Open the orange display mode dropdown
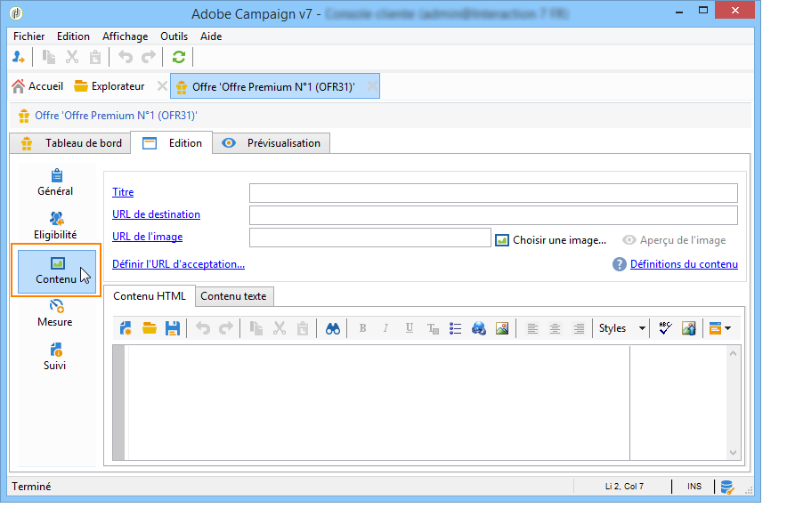Screen dimensions: 787x532 pyautogui.click(x=719, y=328)
